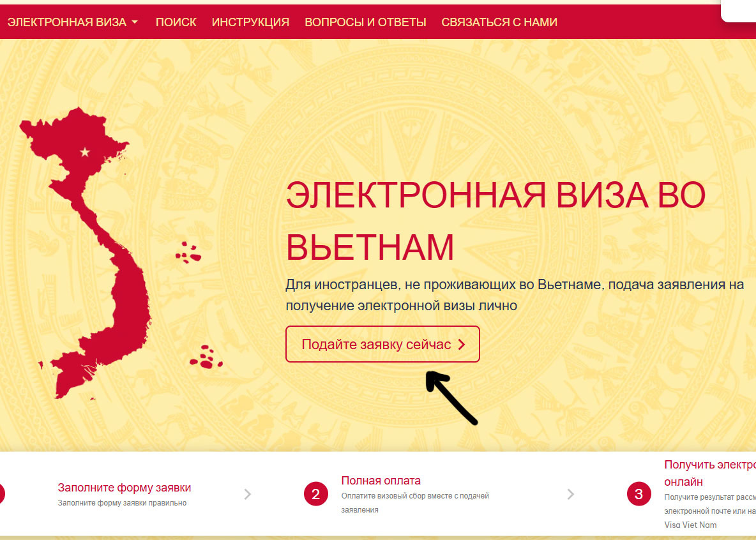Click the caret arrow beside ЭЛЕКТРОННАЯ ВИЗА
Viewport: 756px width, 540px height.
[135, 22]
